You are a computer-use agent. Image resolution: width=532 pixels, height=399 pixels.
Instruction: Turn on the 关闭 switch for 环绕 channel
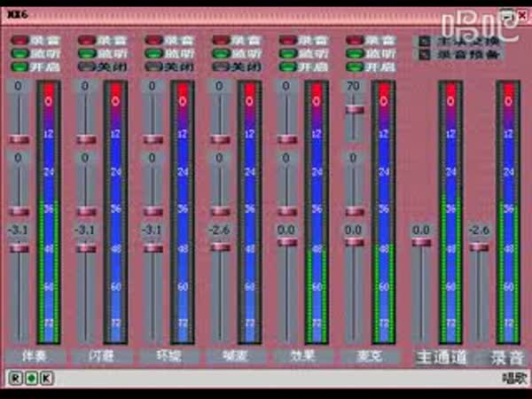click(153, 66)
